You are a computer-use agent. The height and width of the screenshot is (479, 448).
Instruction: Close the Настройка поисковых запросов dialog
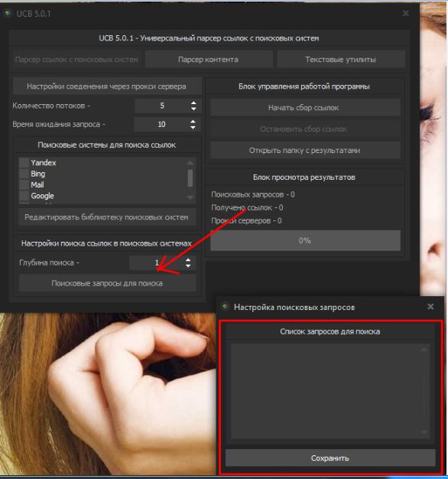430,306
